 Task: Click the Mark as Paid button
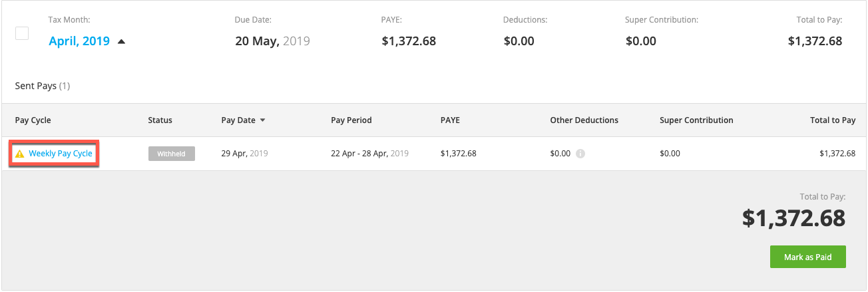(807, 257)
